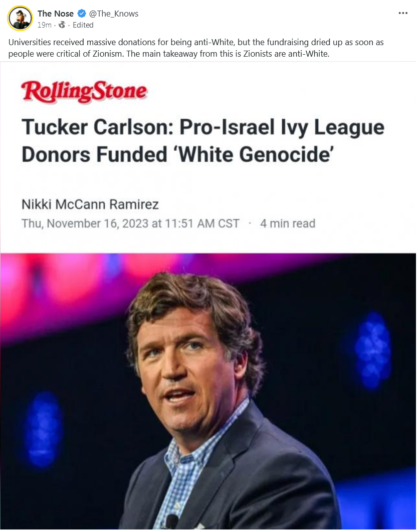Open The Nose display name link
This screenshot has height=532, width=418.
click(x=56, y=14)
